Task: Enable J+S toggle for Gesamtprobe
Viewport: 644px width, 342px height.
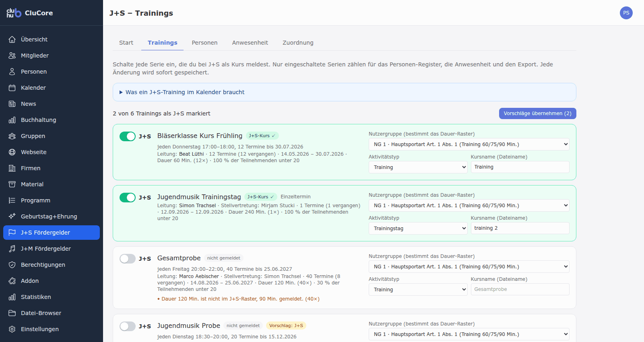Action: pyautogui.click(x=128, y=259)
